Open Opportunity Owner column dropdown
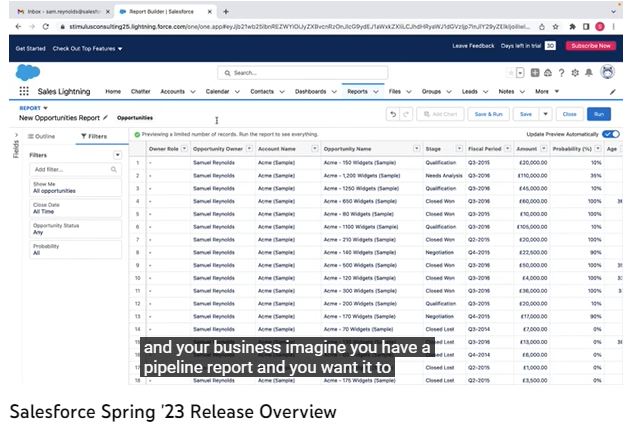 pos(249,149)
